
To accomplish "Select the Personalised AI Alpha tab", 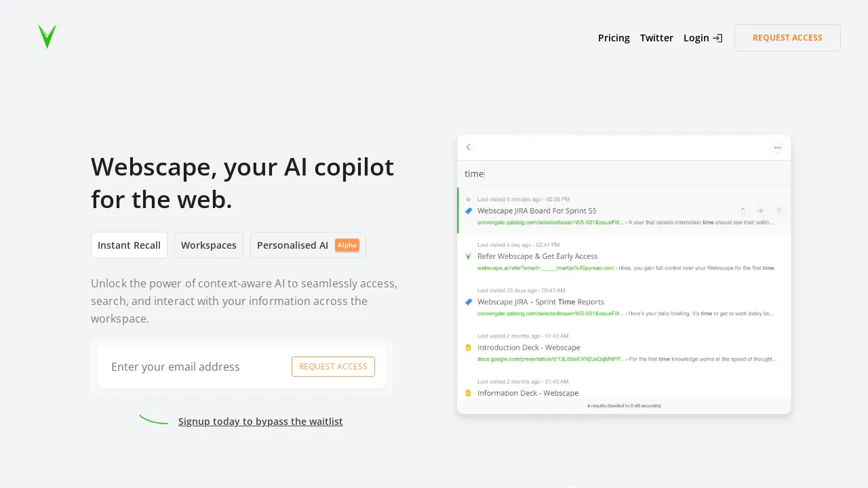I will [x=308, y=245].
